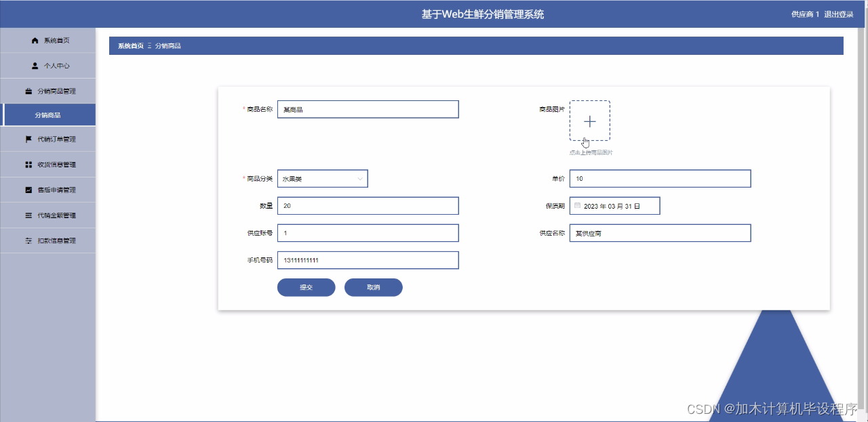Click the calendar icon in the 保质期 field
The image size is (868, 422).
pyautogui.click(x=577, y=205)
